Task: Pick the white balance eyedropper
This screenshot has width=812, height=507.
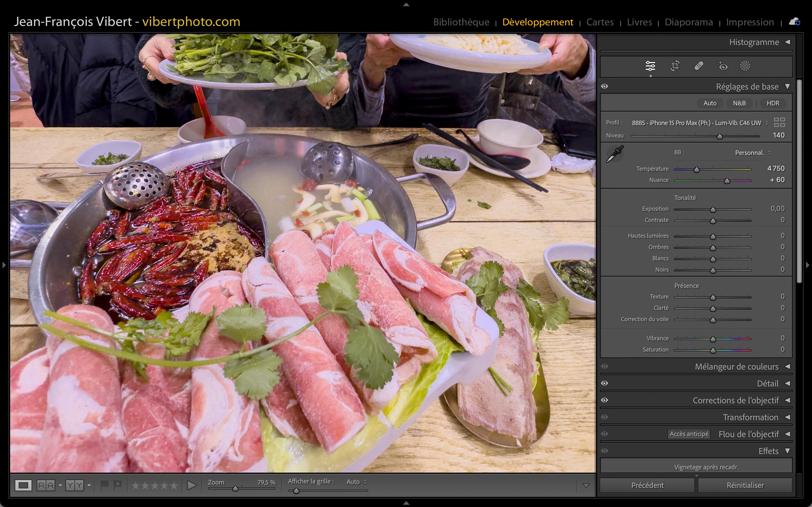Action: 615,154
